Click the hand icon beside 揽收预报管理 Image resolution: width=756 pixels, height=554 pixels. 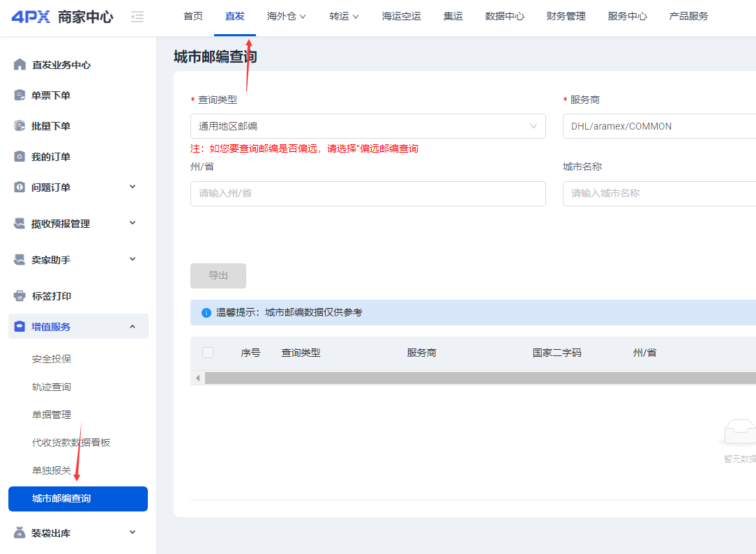point(20,224)
